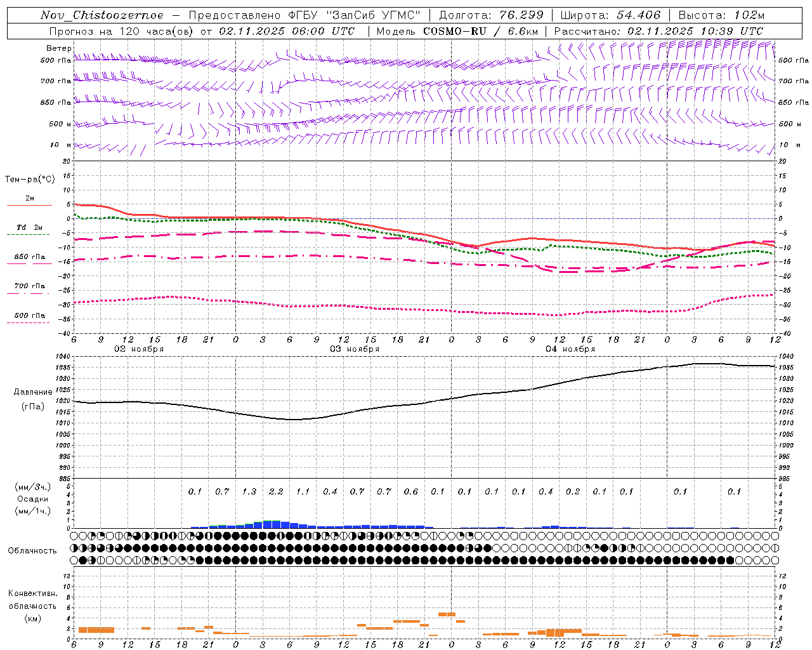Viewport: 812px width, 650px height.
Task: Click the date label 02 ноября
Action: (139, 349)
